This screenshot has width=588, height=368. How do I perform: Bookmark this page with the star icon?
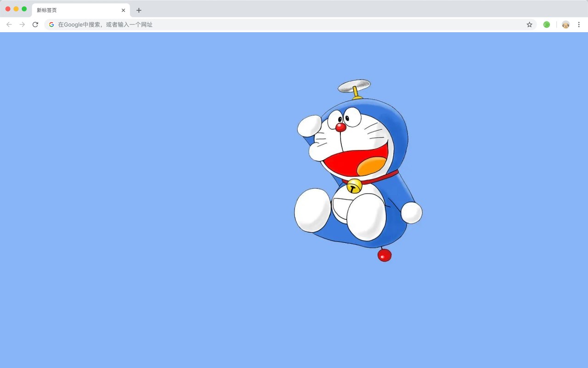click(x=529, y=24)
